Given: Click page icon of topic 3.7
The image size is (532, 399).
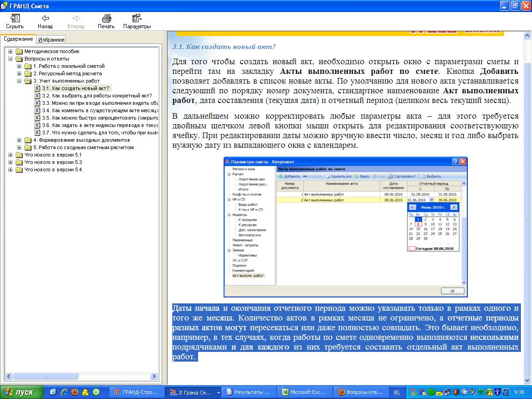Looking at the screenshot, I should 37,133.
